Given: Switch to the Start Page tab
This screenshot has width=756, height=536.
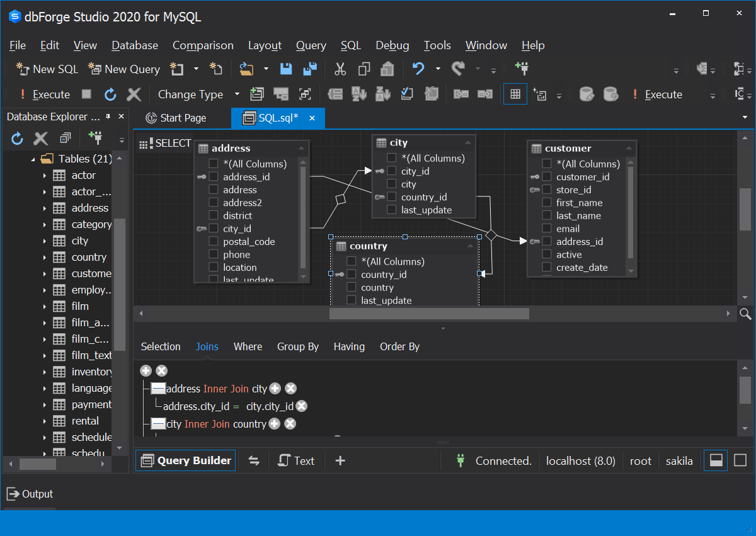Looking at the screenshot, I should coord(181,117).
